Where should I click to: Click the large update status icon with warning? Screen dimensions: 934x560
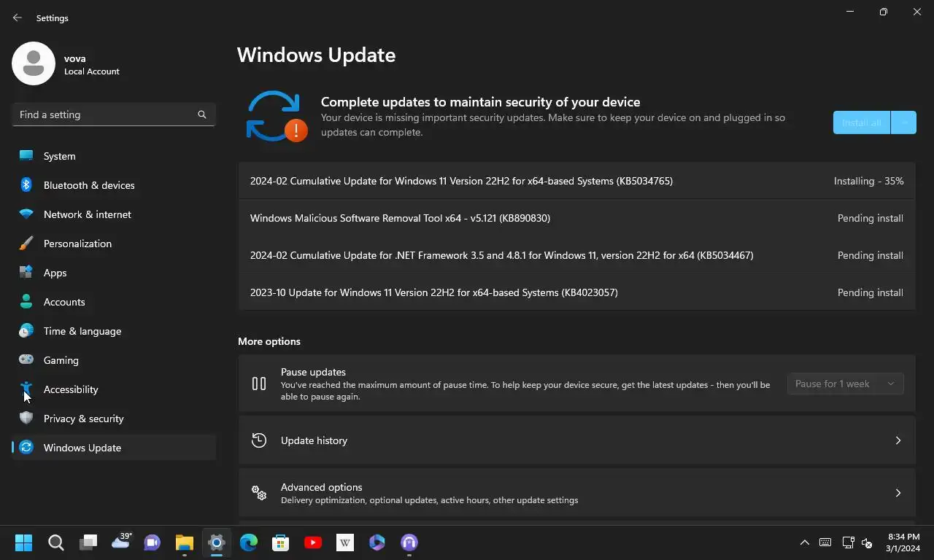click(x=277, y=116)
